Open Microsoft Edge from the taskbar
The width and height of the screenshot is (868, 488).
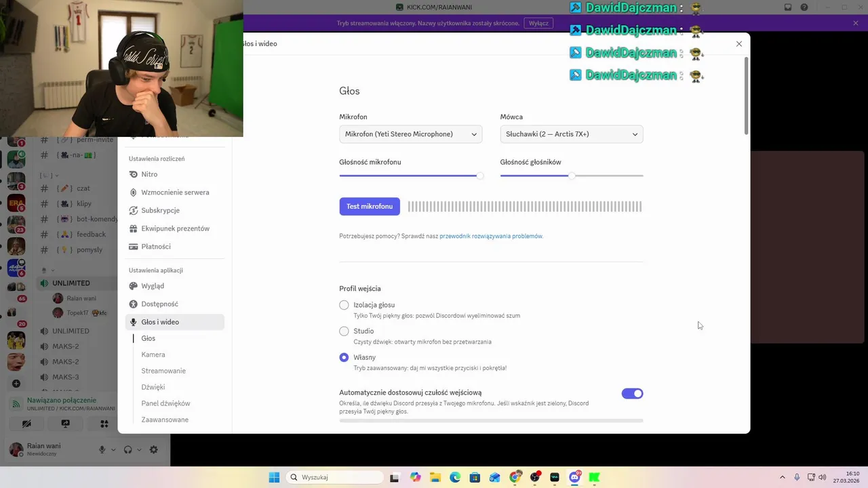click(454, 477)
